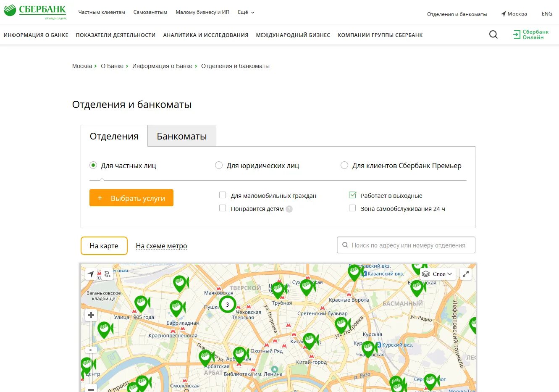Screen dimensions: 559x392
Task: Click the branch marker on ул. Покровка
Action: pos(342,325)
